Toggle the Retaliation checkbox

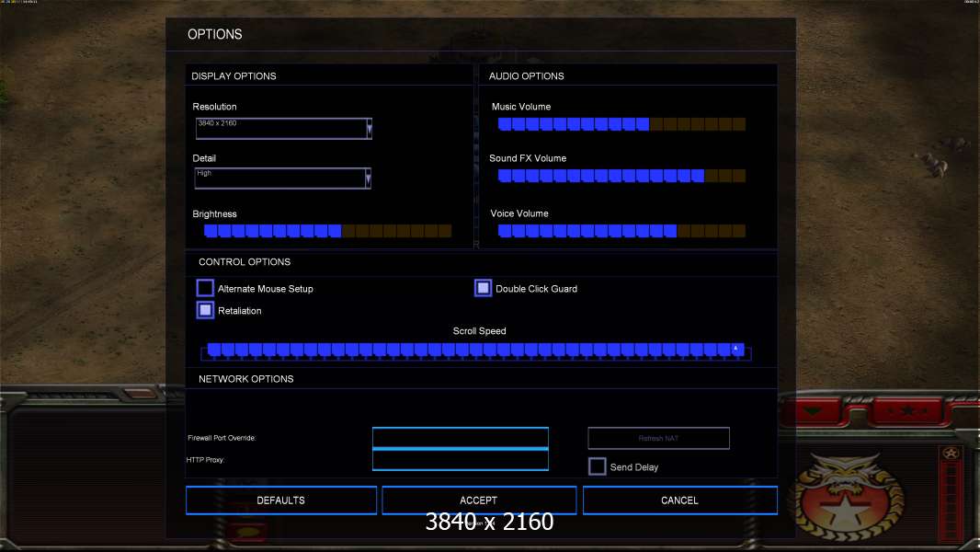pyautogui.click(x=205, y=310)
